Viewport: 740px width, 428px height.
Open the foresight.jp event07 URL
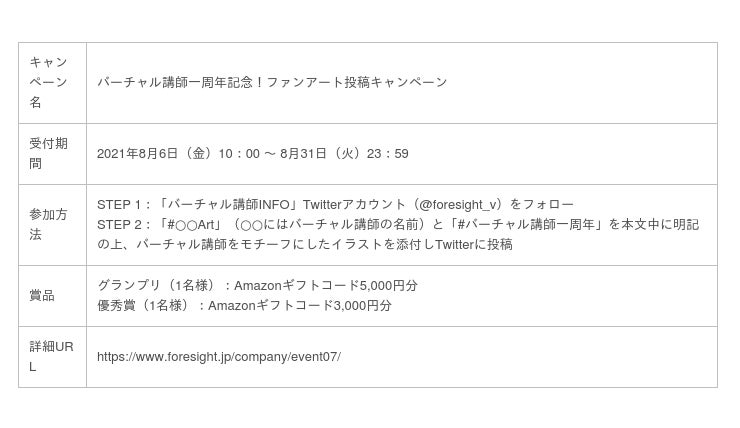(x=219, y=357)
